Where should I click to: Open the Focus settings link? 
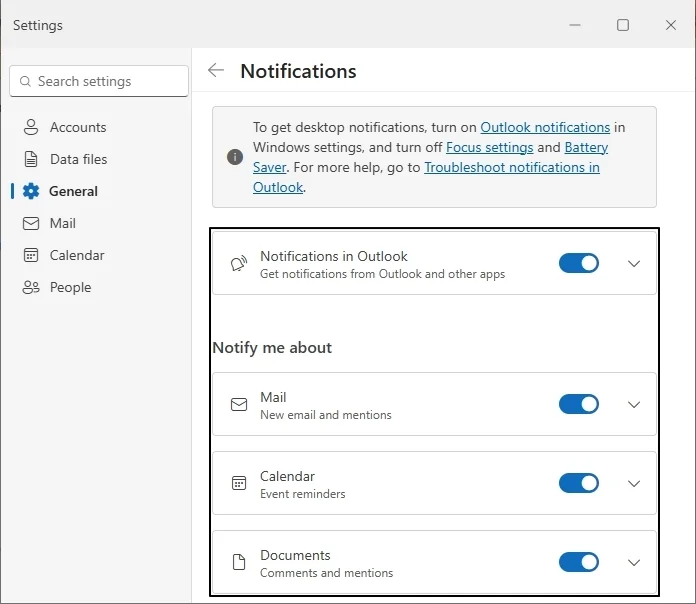[489, 147]
